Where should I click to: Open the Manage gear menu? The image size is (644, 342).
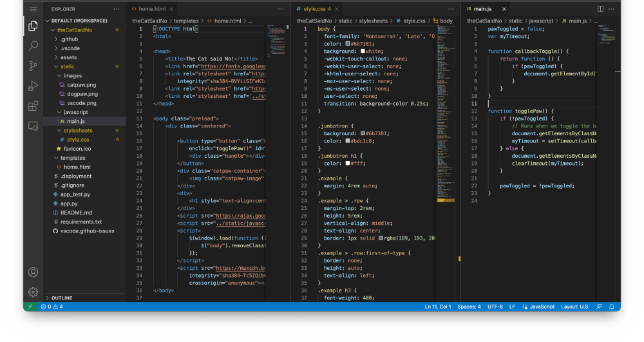coord(33,292)
